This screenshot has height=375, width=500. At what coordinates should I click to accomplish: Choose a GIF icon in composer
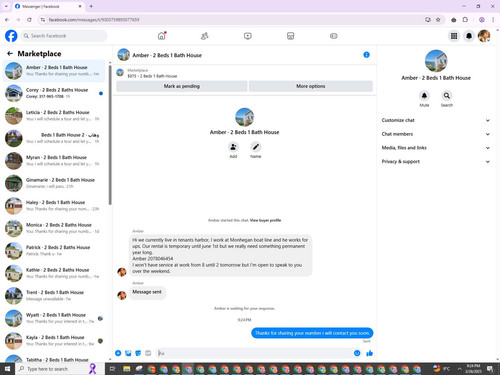[148, 353]
